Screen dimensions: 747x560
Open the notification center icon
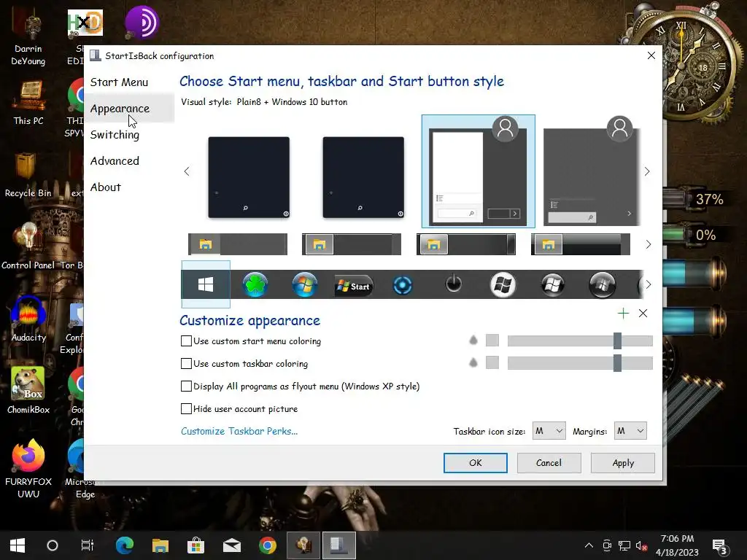coord(719,547)
